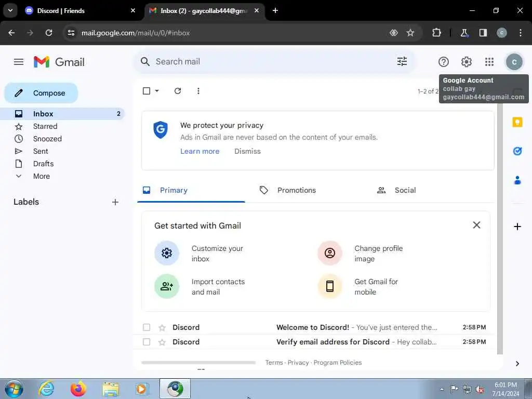Star the Verify email address for Discord email

tap(162, 342)
